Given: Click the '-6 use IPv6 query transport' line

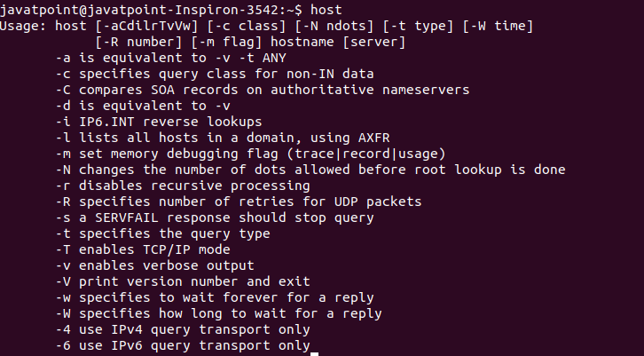Looking at the screenshot, I should pyautogui.click(x=183, y=345).
